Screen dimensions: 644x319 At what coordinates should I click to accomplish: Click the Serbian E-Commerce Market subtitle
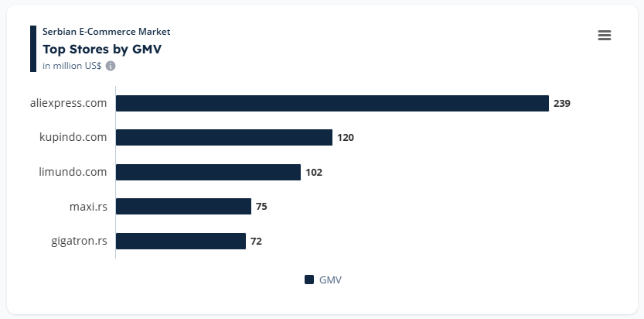(x=106, y=32)
